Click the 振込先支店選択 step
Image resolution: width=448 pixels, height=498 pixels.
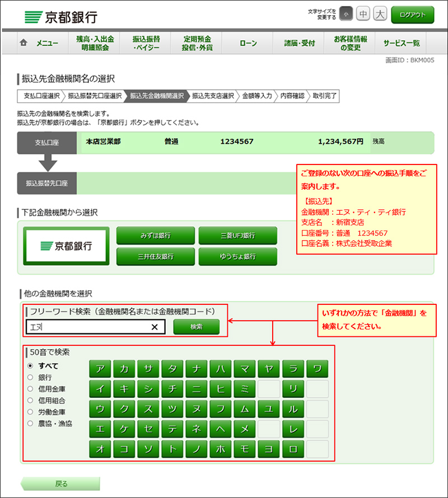click(213, 96)
